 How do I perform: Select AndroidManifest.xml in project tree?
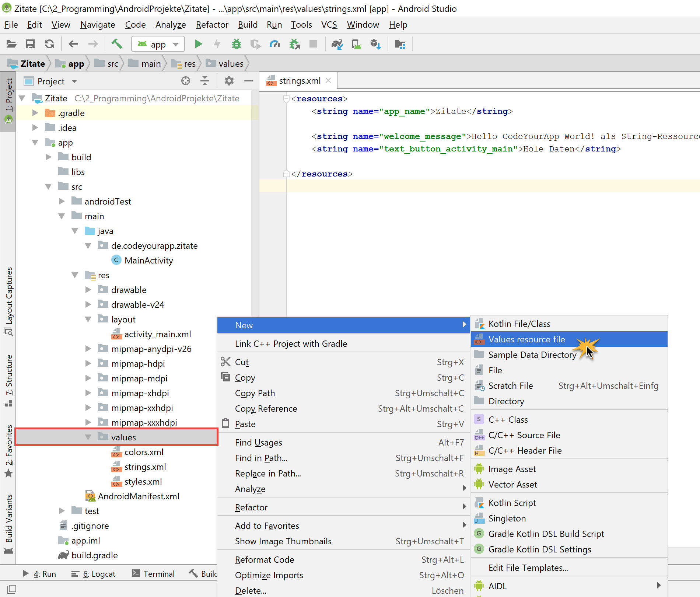[x=138, y=496]
